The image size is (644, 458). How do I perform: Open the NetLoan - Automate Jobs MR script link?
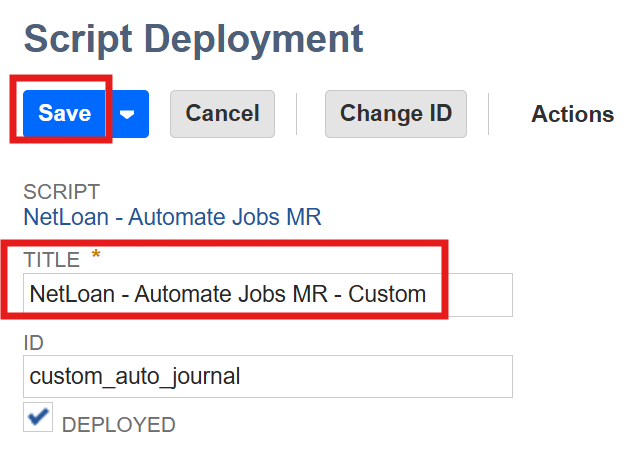[172, 216]
